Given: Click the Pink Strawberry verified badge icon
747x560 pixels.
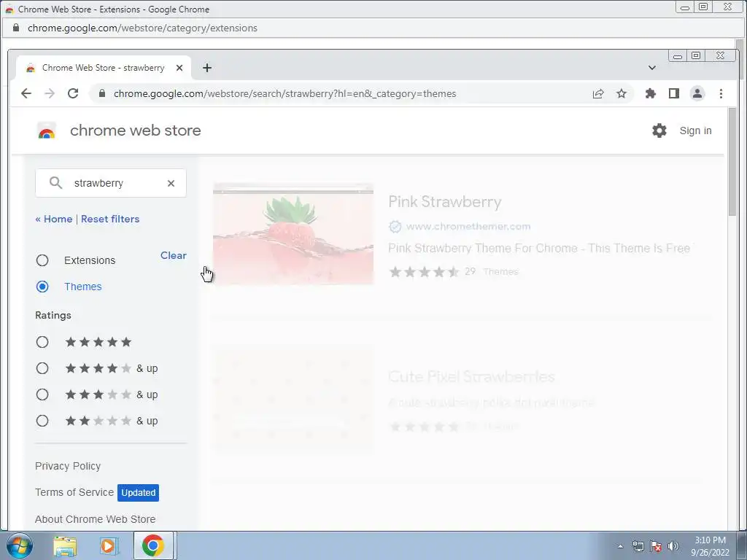Looking at the screenshot, I should pos(395,227).
